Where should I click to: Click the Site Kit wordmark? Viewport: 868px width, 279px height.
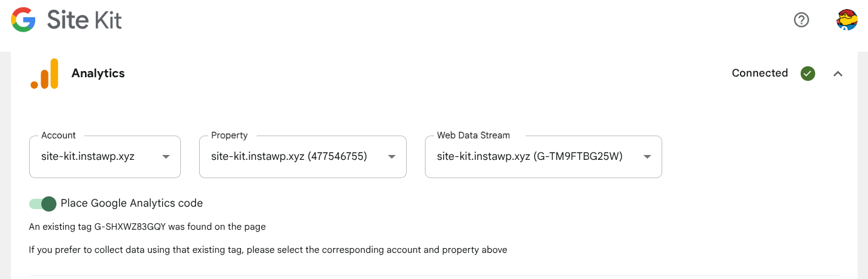[x=84, y=20]
